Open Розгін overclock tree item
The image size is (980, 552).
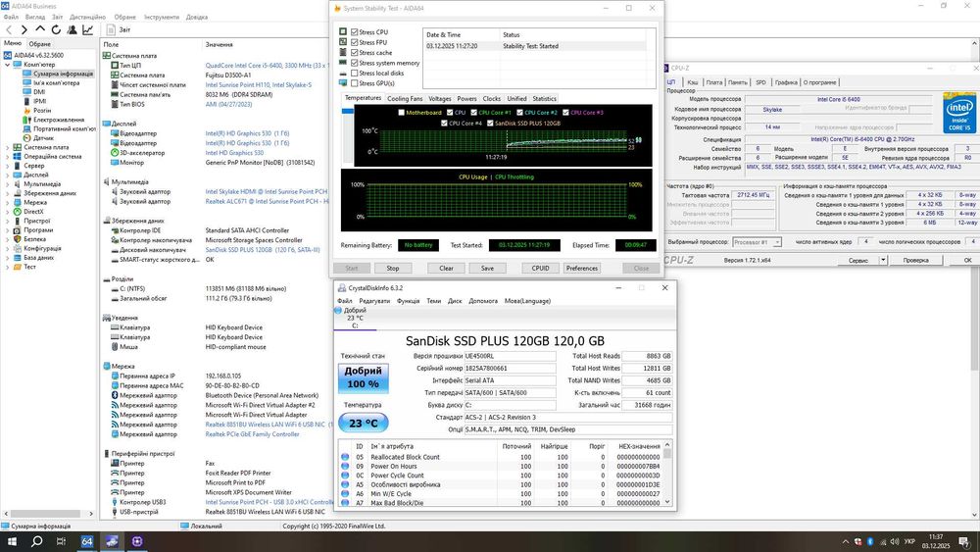(42, 111)
